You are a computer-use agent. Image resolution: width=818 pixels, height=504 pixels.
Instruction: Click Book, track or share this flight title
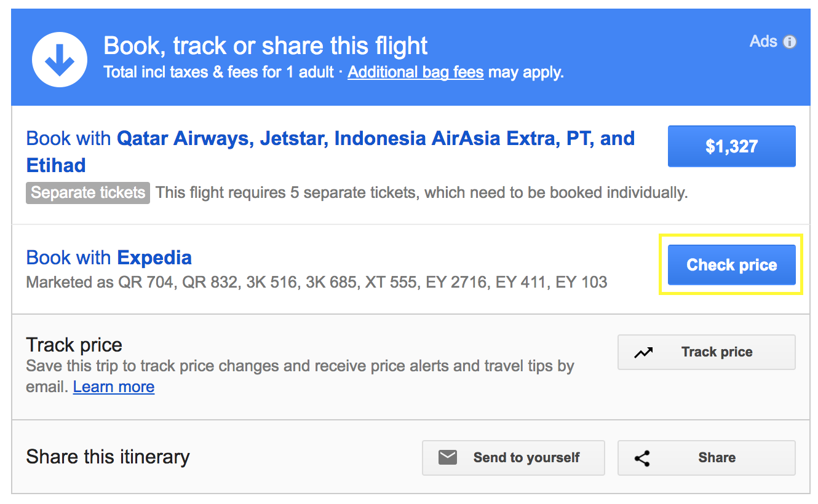pos(266,46)
